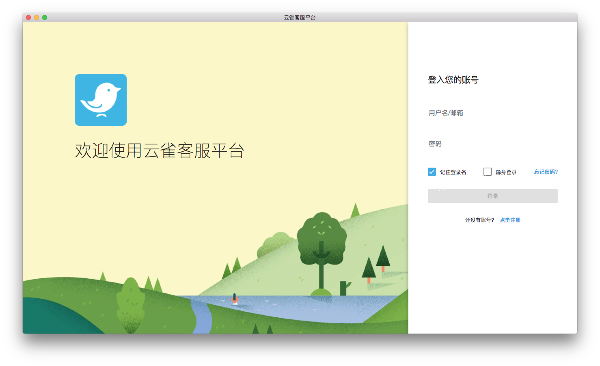The height and width of the screenshot is (366, 600).
Task: Click the light green bush on the hilltop
Action: (x=274, y=243)
